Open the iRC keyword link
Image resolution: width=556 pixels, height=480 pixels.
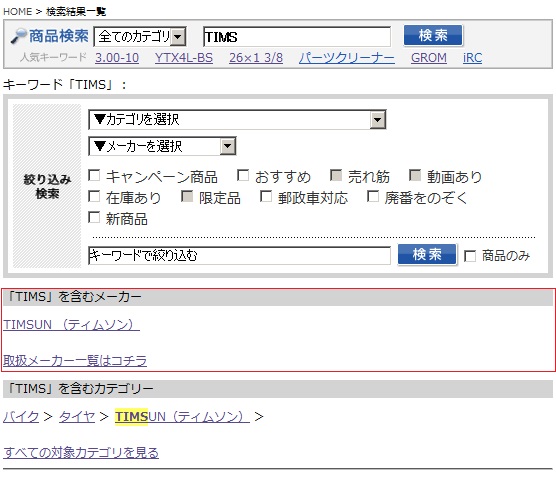click(x=472, y=57)
